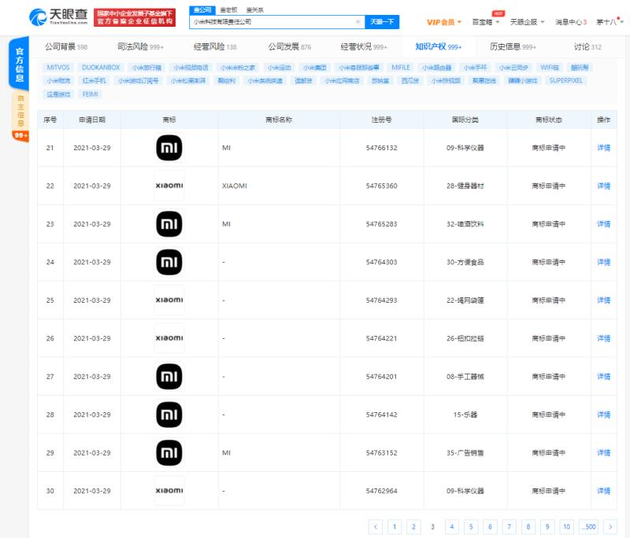The width and height of the screenshot is (630, 538).
Task: Click xiaomi logo thumbnail in row 26
Action: (x=169, y=338)
